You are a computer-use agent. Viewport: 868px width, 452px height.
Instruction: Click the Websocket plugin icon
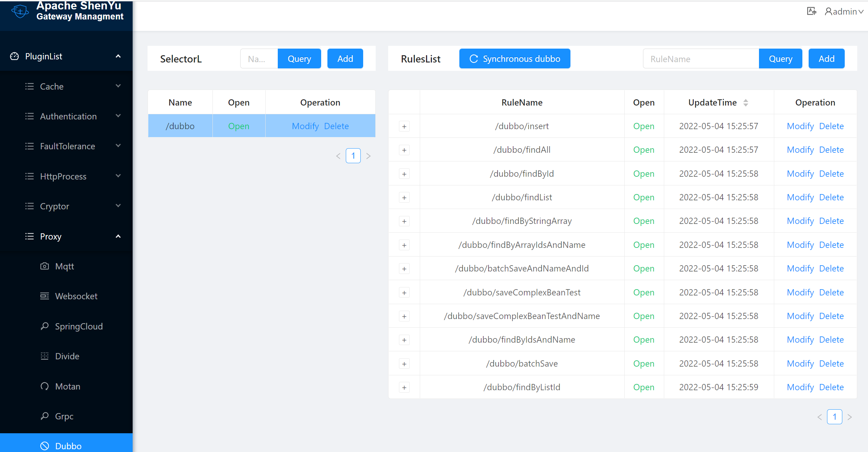[x=44, y=296]
